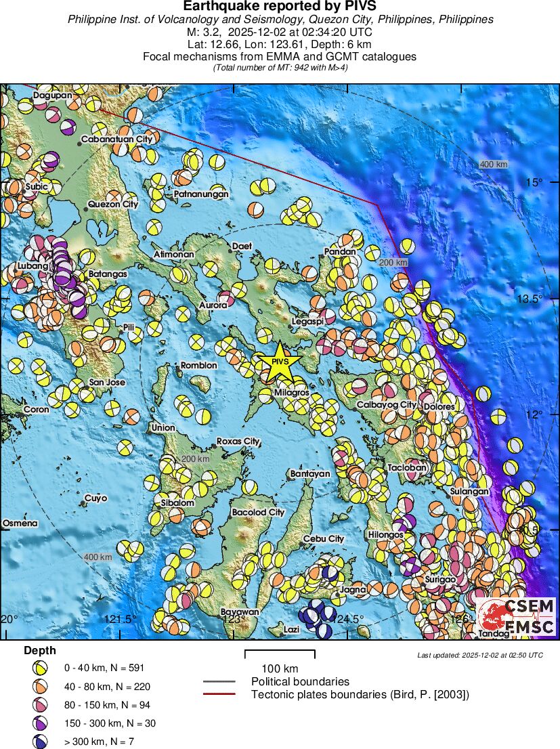Screen dimensions: 560x749
Task: Click the Earthquake reported by PIVS title
Action: tap(280, 7)
